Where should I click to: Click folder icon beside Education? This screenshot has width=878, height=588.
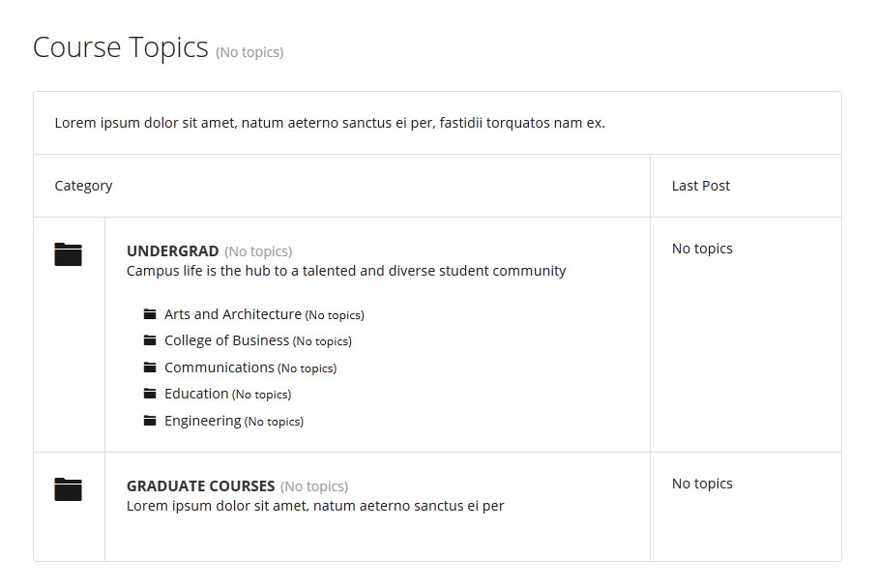tap(150, 394)
